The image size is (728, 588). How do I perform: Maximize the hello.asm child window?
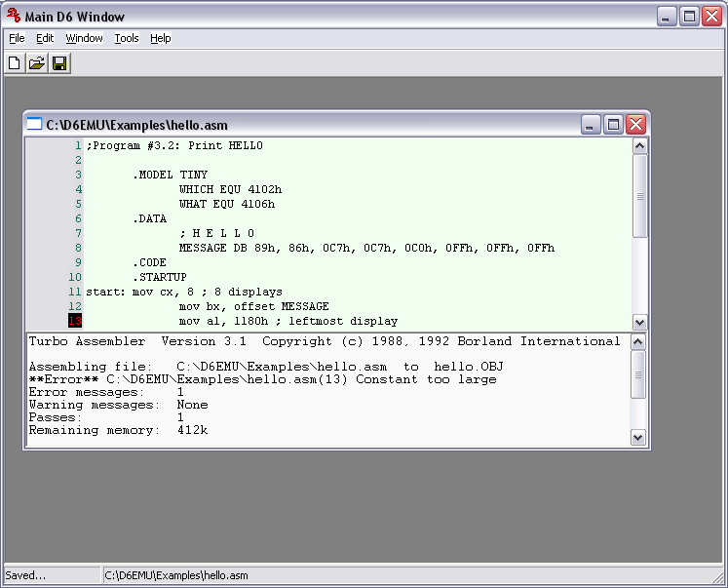pyautogui.click(x=613, y=124)
